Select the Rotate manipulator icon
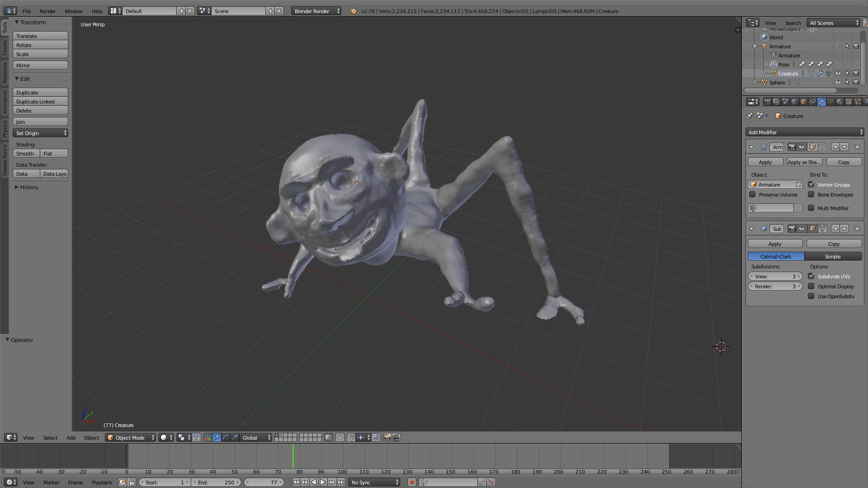Viewport: 868px width, 488px height. [x=226, y=437]
